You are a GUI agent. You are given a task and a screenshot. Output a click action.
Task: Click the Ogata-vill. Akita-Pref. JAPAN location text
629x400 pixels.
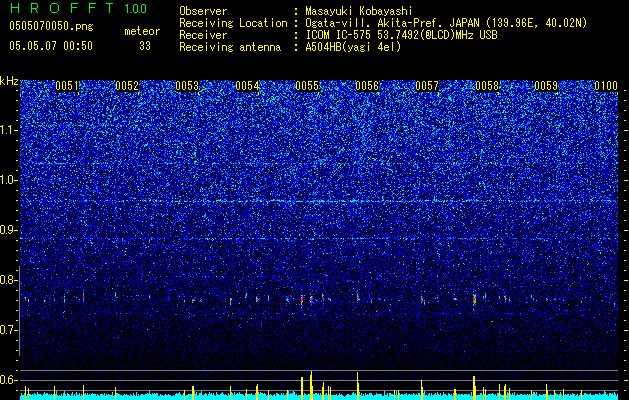click(446, 23)
